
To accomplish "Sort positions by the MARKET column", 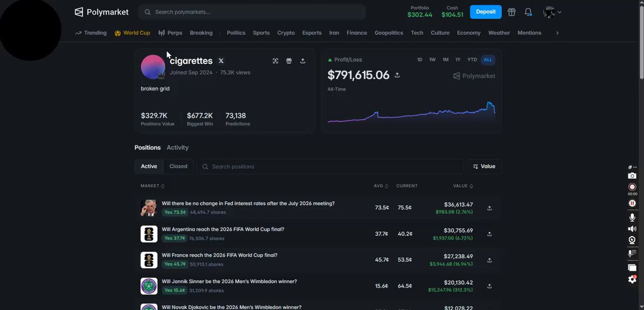I will pyautogui.click(x=152, y=186).
